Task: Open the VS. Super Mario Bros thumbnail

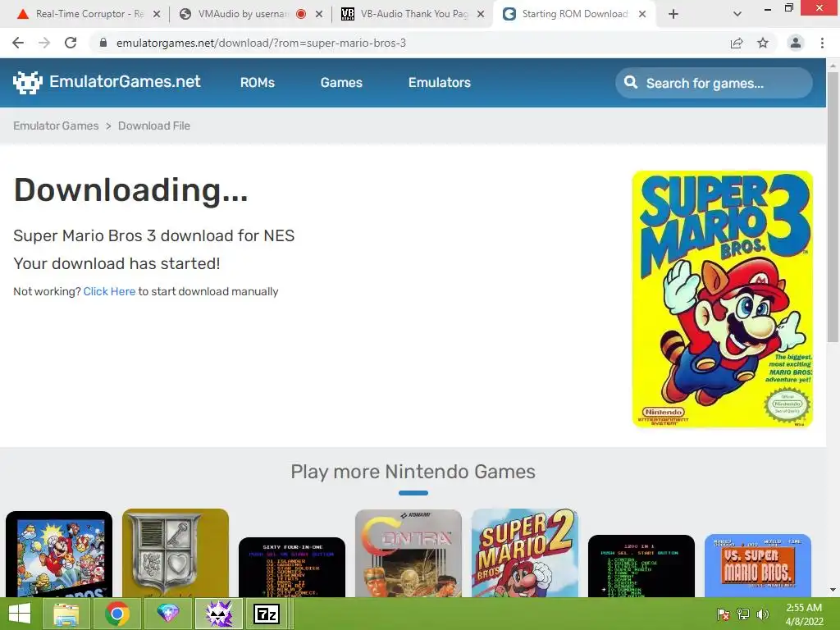Action: point(757,566)
